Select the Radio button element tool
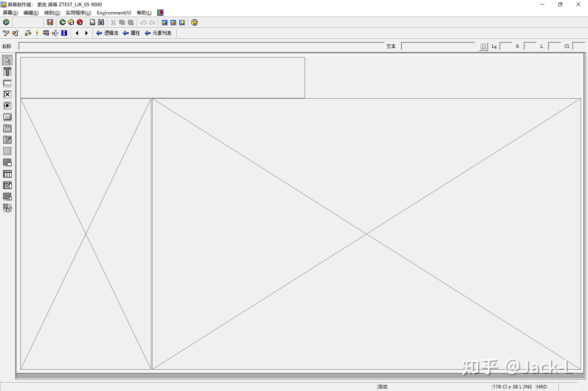Screen dimensions: 588x391 coord(7,106)
